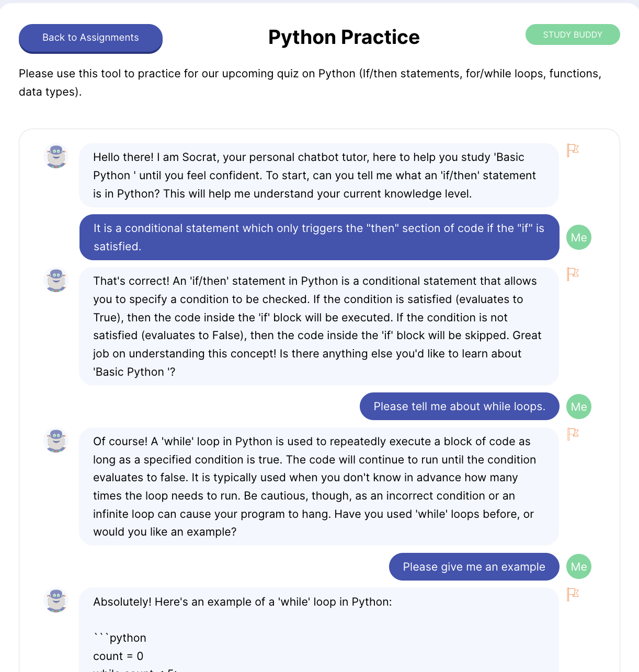Screen dimensions: 639x672
Task: Flag the while loop example message
Action: pyautogui.click(x=573, y=594)
